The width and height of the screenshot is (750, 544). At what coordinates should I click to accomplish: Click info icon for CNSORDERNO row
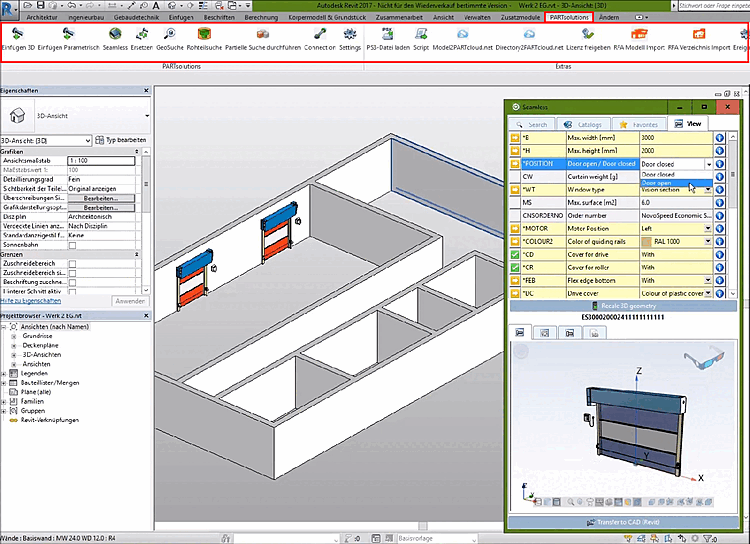coord(720,216)
